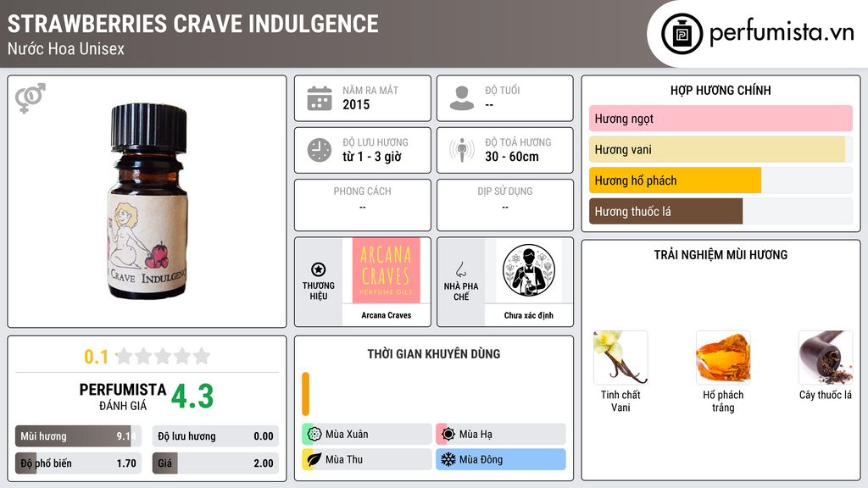Open the Arcana Craves brand logo

(387, 270)
